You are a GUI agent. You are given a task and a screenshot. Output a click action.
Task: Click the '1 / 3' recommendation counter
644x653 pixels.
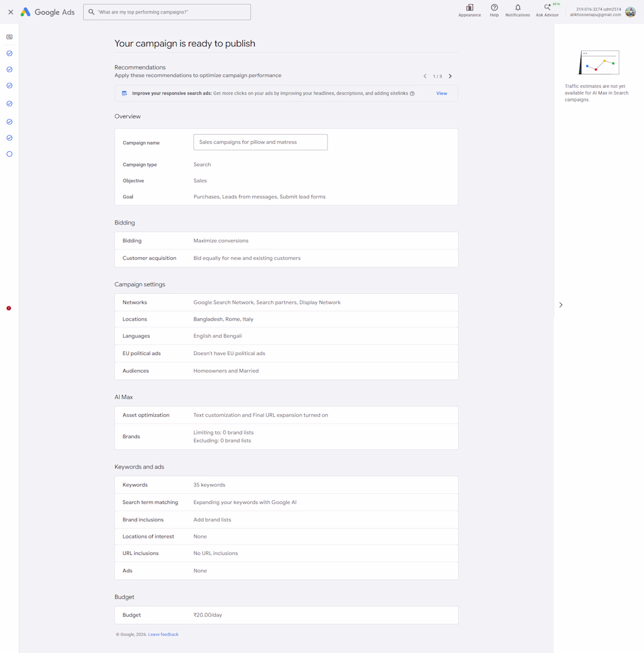[437, 76]
